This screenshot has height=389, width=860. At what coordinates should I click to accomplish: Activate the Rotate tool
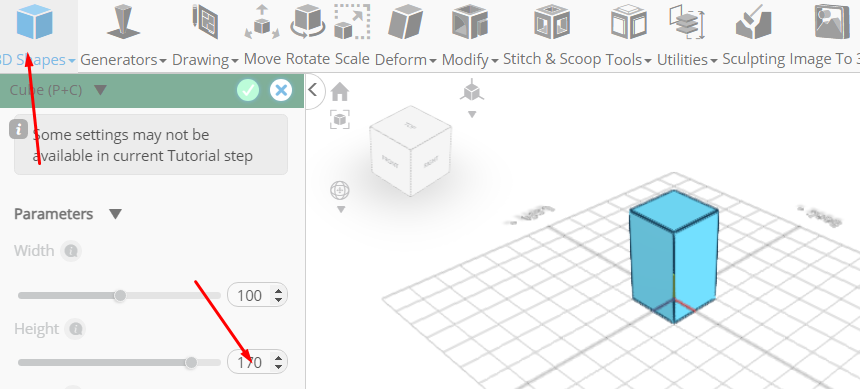click(x=308, y=22)
